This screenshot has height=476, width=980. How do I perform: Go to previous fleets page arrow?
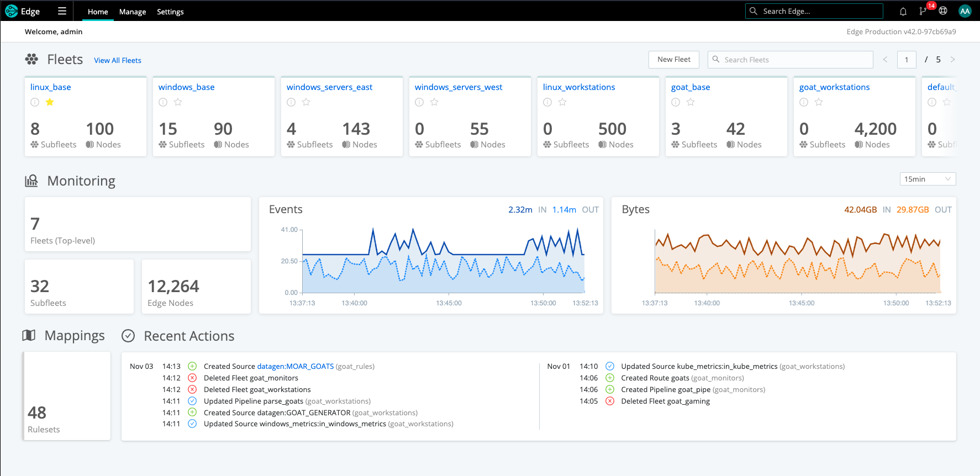885,60
